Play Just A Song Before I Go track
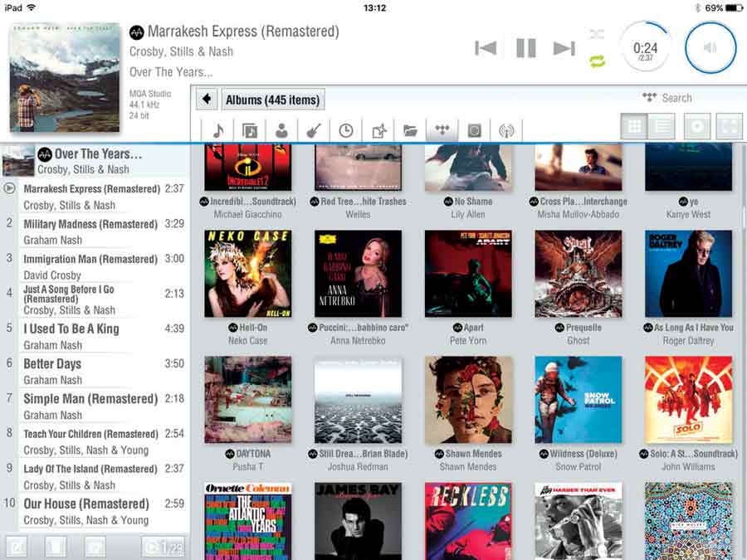Image resolution: width=747 pixels, height=560 pixels. pyautogui.click(x=95, y=299)
